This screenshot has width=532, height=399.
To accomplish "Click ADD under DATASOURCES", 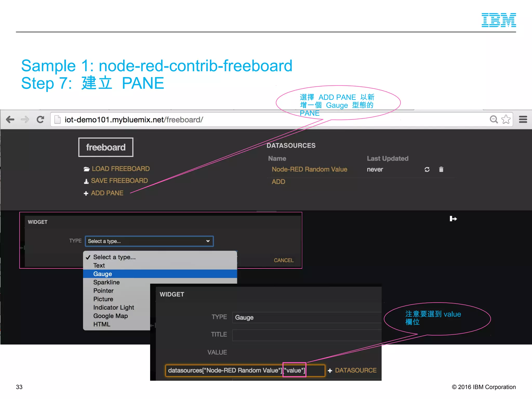I will point(278,182).
